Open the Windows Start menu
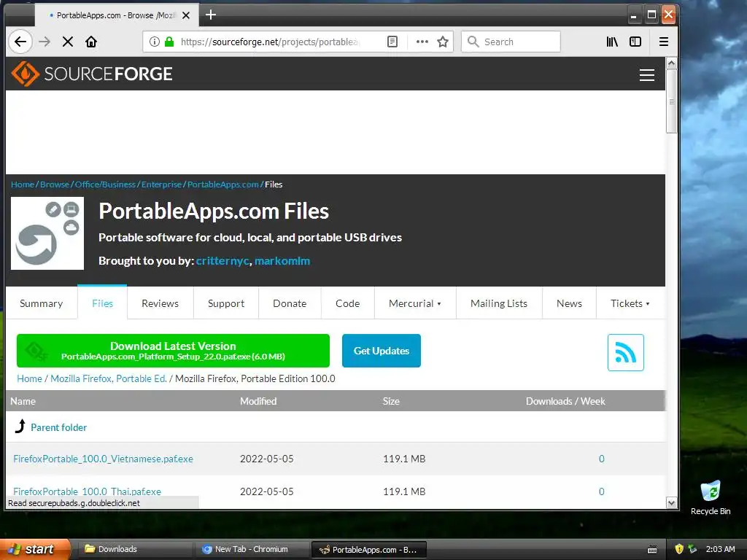 point(35,549)
